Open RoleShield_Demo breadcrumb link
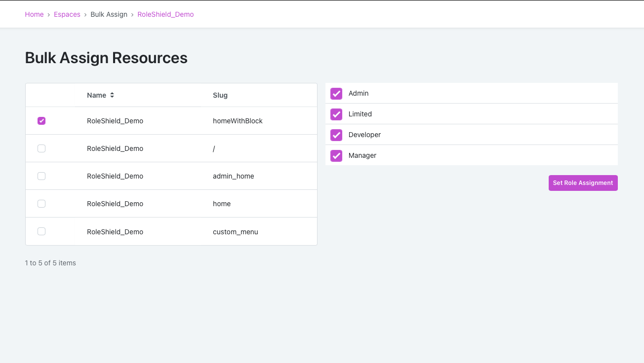 [165, 14]
